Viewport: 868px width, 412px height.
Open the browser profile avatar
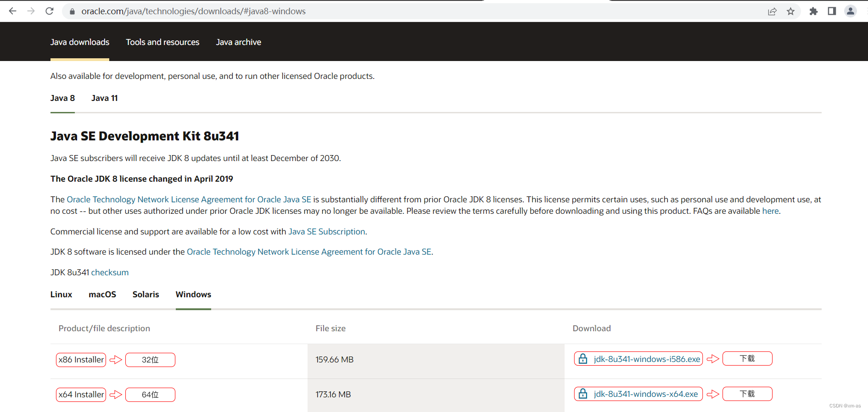tap(851, 11)
